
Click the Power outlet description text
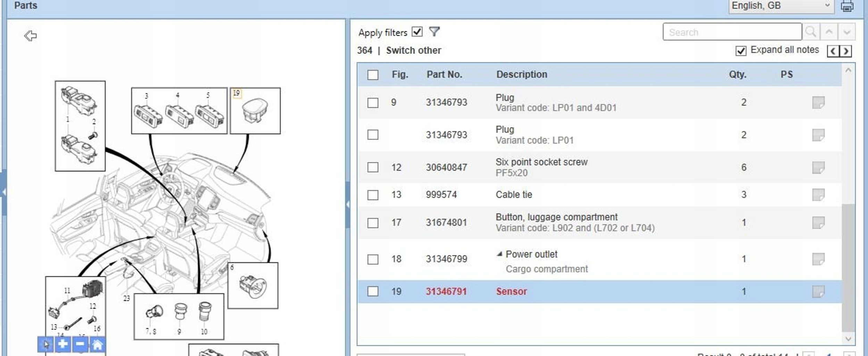[531, 254]
